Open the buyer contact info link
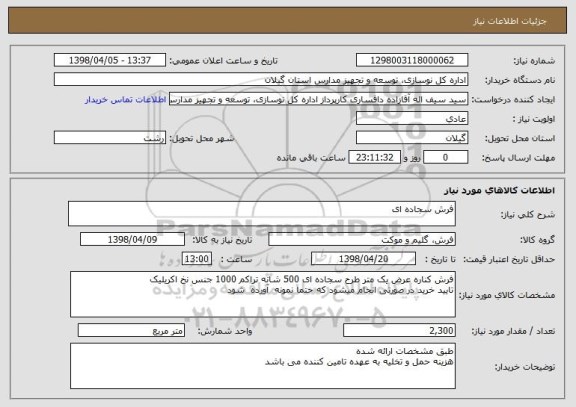Screen dimensions: 576x407 point(125,100)
